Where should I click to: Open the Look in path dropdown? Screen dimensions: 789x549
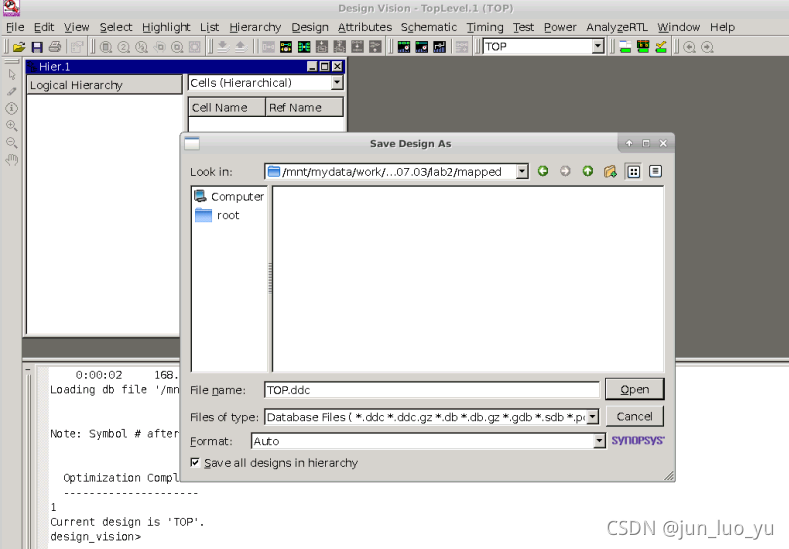[522, 172]
